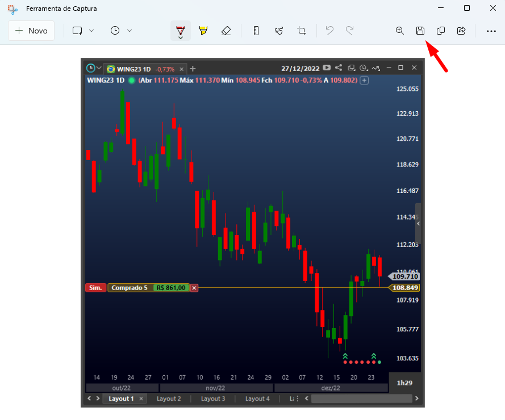This screenshot has height=420, width=505.
Task: Click the chart indicators line icon
Action: [376, 68]
